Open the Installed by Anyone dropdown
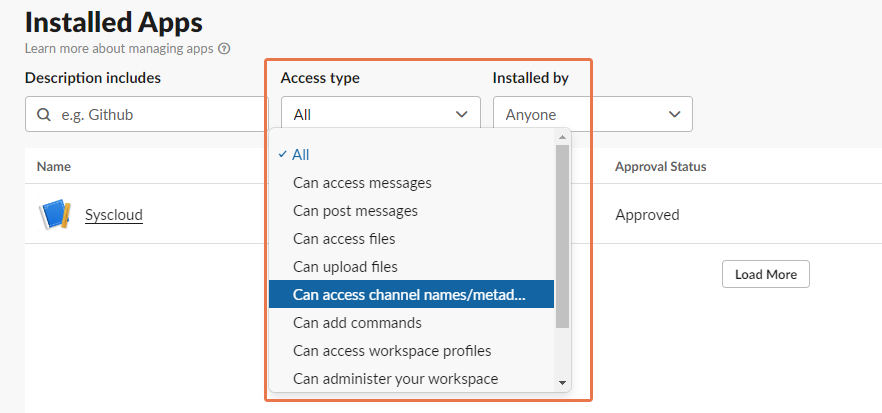 pyautogui.click(x=592, y=115)
